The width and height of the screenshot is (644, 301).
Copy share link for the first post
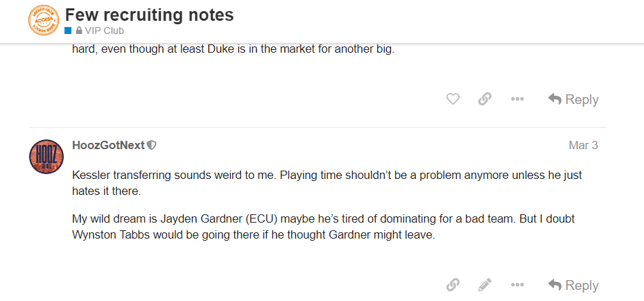tap(485, 99)
